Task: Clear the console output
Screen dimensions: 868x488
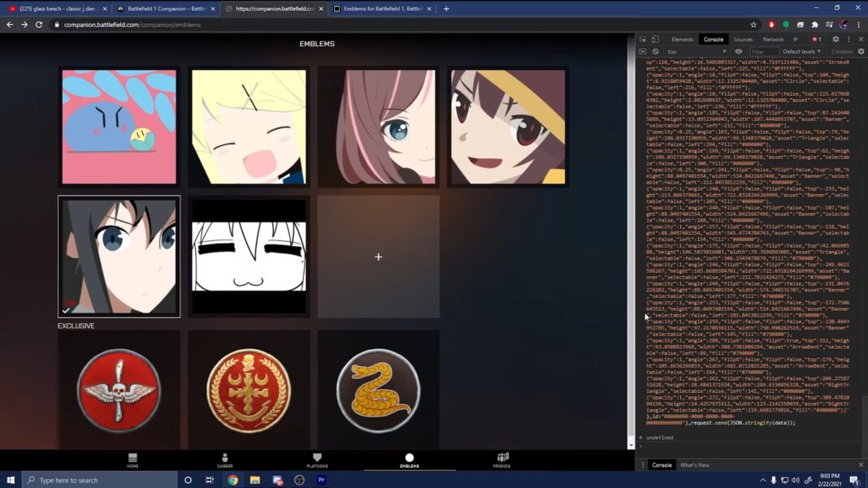Action: [657, 50]
